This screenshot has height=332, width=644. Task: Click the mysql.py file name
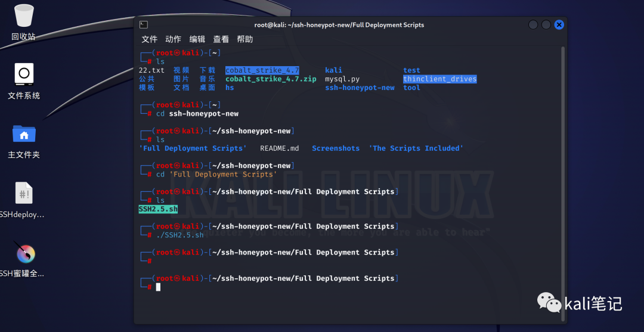(x=342, y=79)
